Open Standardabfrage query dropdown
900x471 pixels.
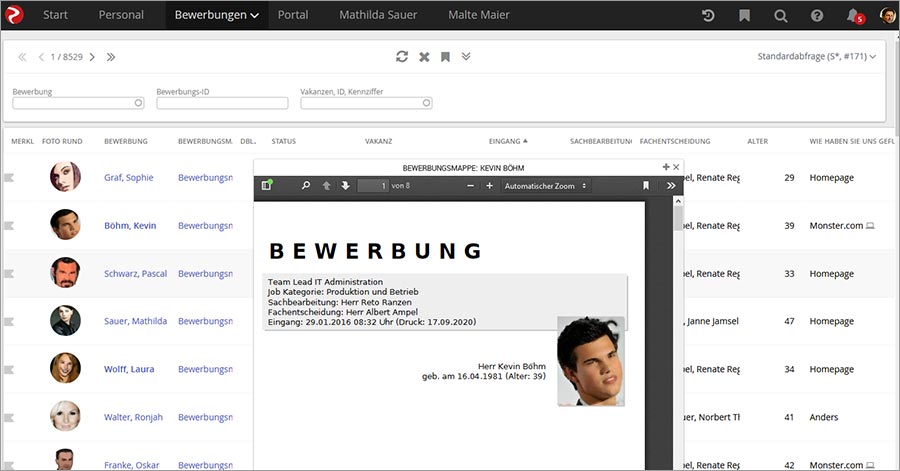(816, 56)
